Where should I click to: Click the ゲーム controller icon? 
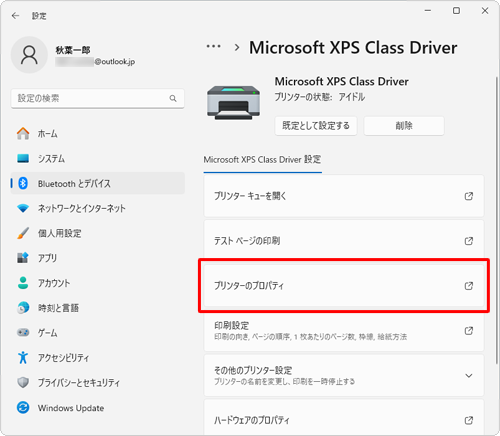23,333
